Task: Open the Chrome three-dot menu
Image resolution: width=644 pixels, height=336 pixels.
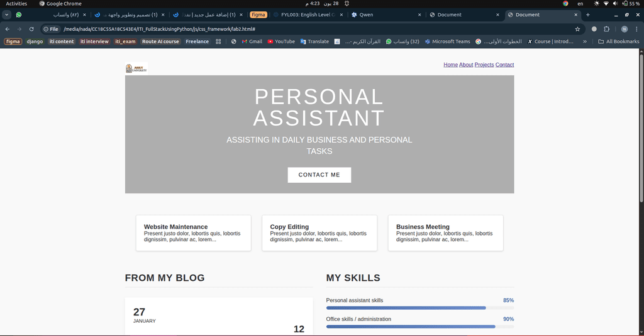Action: (636, 29)
